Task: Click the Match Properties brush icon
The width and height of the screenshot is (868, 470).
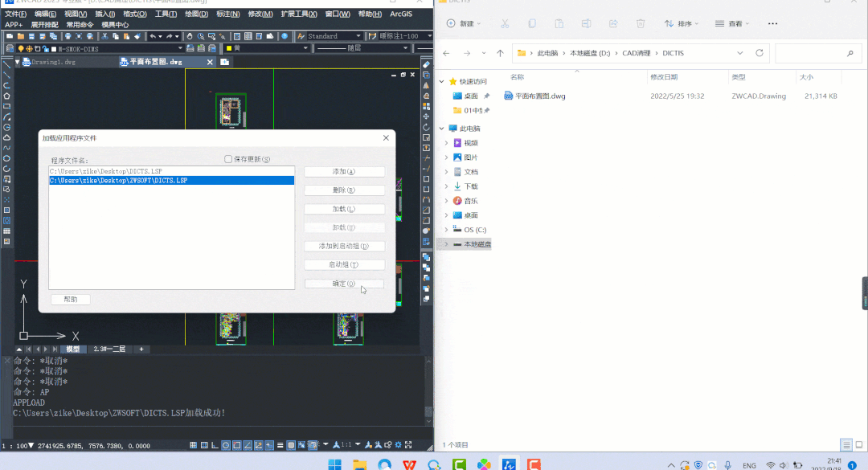Action: (x=137, y=36)
